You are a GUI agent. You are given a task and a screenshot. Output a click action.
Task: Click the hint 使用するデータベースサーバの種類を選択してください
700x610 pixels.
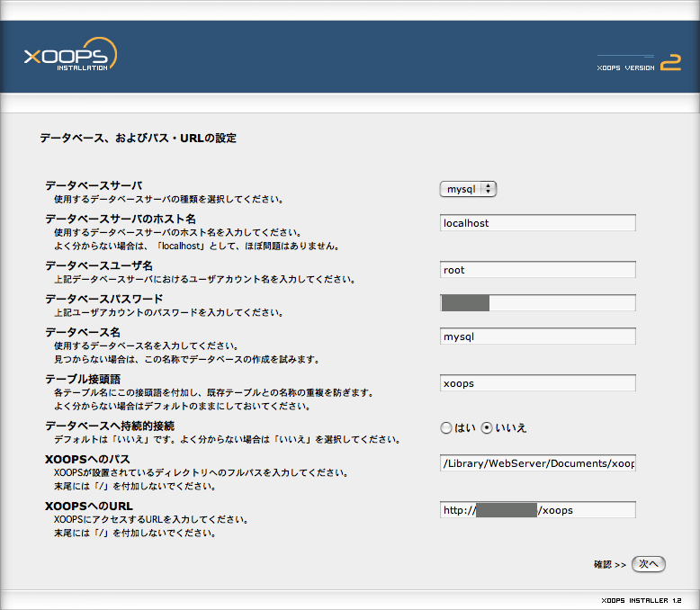pos(169,199)
